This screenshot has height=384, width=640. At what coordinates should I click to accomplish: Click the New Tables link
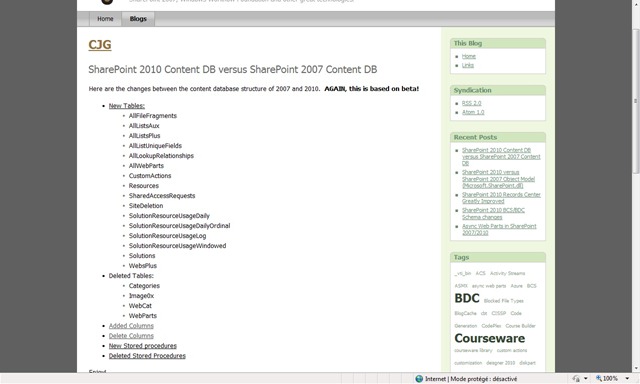pyautogui.click(x=127, y=106)
